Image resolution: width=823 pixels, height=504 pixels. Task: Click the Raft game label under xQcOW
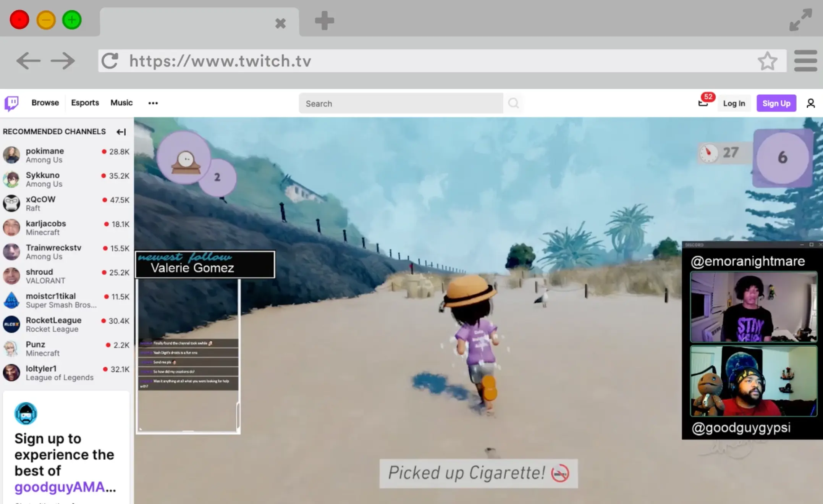[33, 208]
